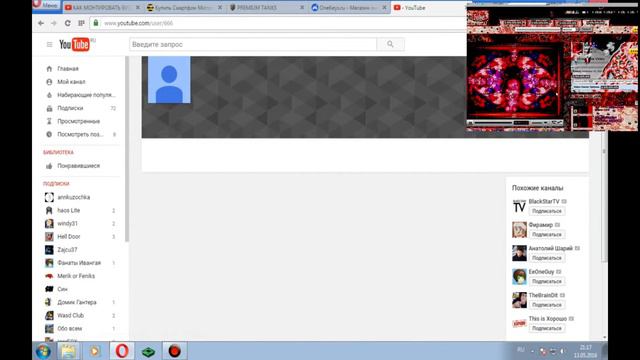This screenshot has height=360, width=640.
Task: Reload the page with the refresh icon
Action: pyautogui.click(x=67, y=23)
